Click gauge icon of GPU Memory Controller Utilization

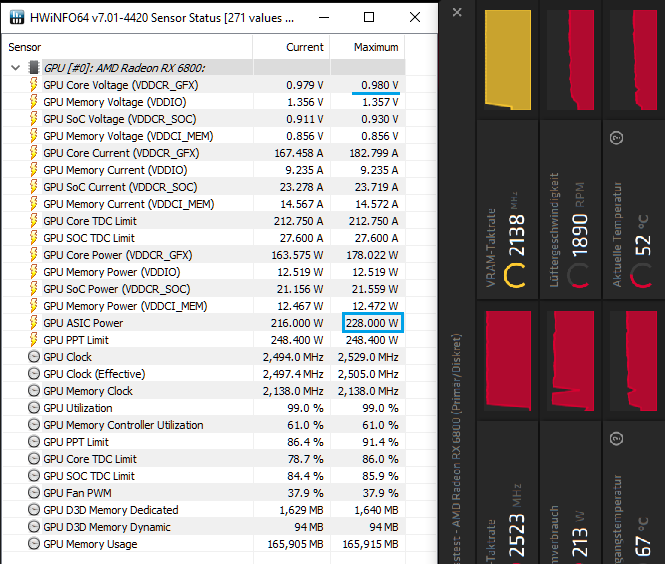[34, 424]
